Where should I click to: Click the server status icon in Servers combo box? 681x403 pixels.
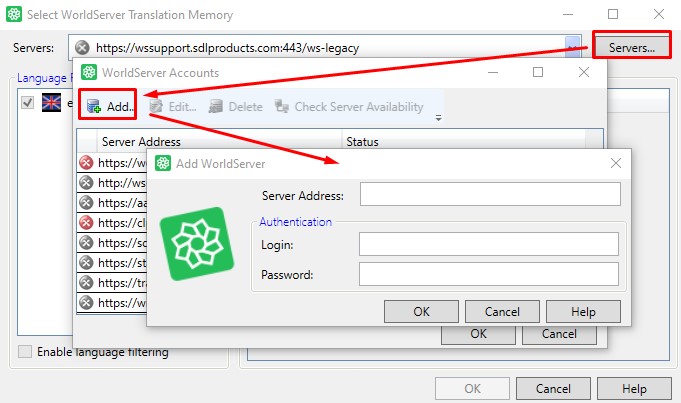tap(83, 47)
